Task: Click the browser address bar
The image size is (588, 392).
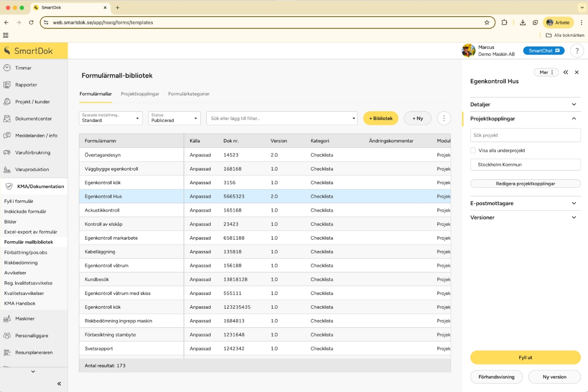Action: click(267, 23)
